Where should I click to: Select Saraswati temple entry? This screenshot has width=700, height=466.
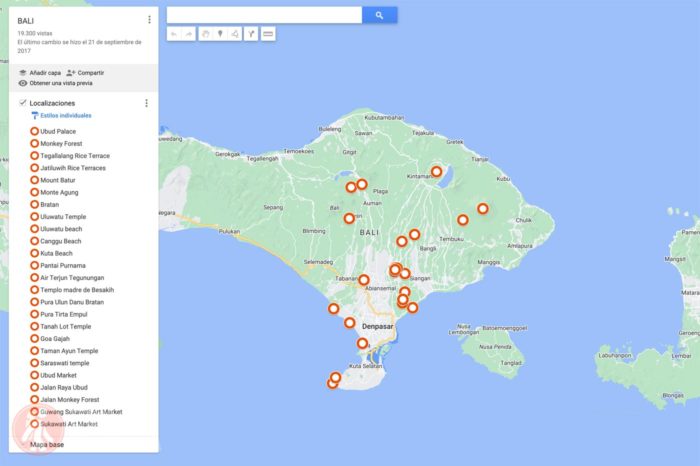[x=59, y=363]
